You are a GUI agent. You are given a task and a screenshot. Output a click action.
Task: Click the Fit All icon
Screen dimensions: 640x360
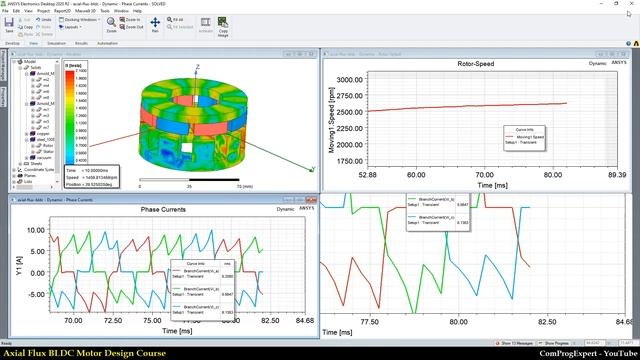click(x=169, y=20)
